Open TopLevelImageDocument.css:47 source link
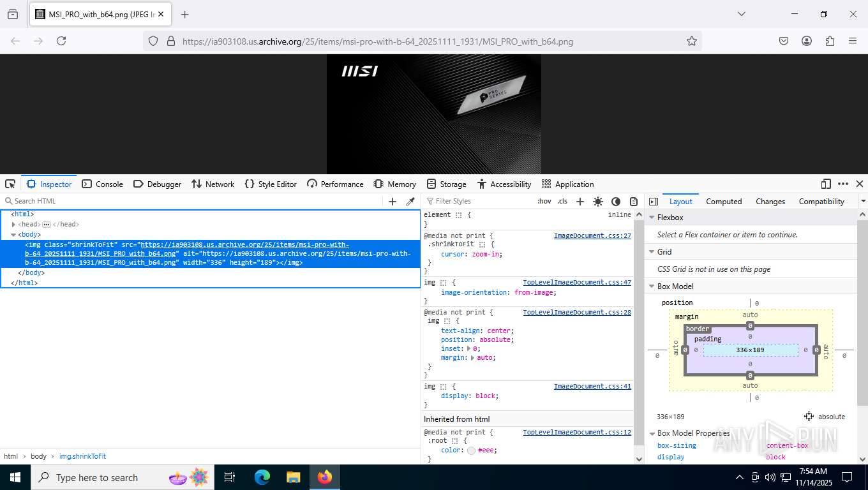868x490 pixels. click(577, 283)
